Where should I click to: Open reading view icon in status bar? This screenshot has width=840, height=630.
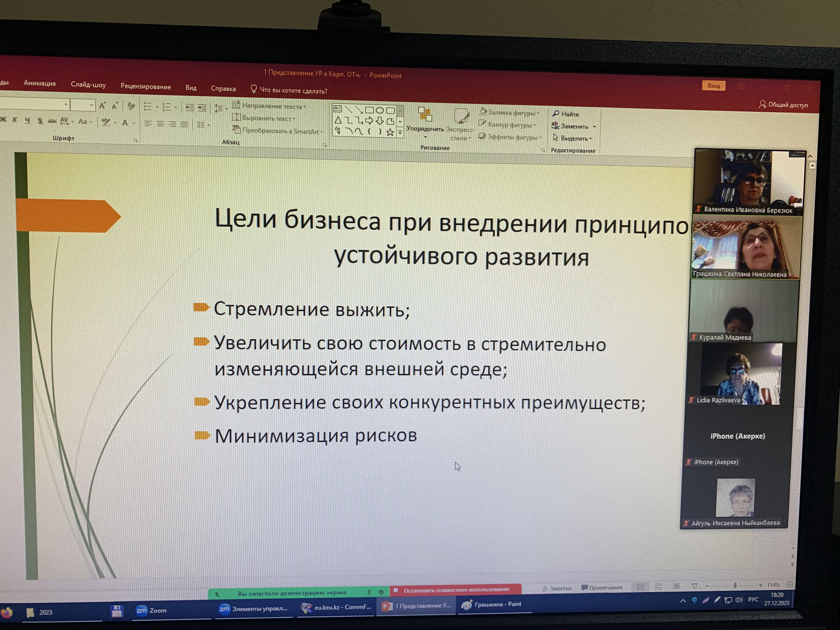point(676,586)
